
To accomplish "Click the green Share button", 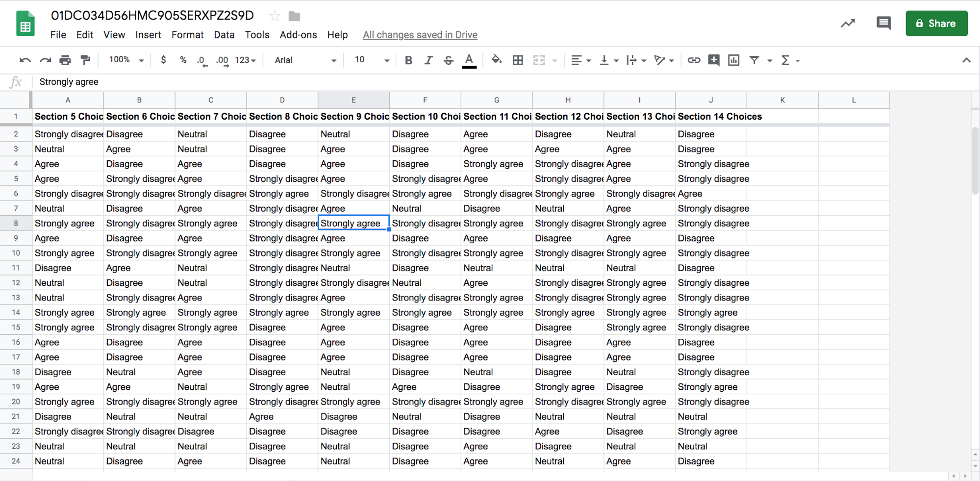I will click(936, 24).
